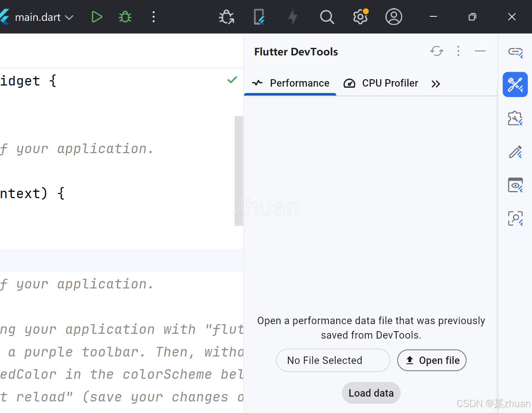Image resolution: width=532 pixels, height=413 pixels.
Task: Select the Flutter DevTools sidebar icon
Action: click(515, 84)
